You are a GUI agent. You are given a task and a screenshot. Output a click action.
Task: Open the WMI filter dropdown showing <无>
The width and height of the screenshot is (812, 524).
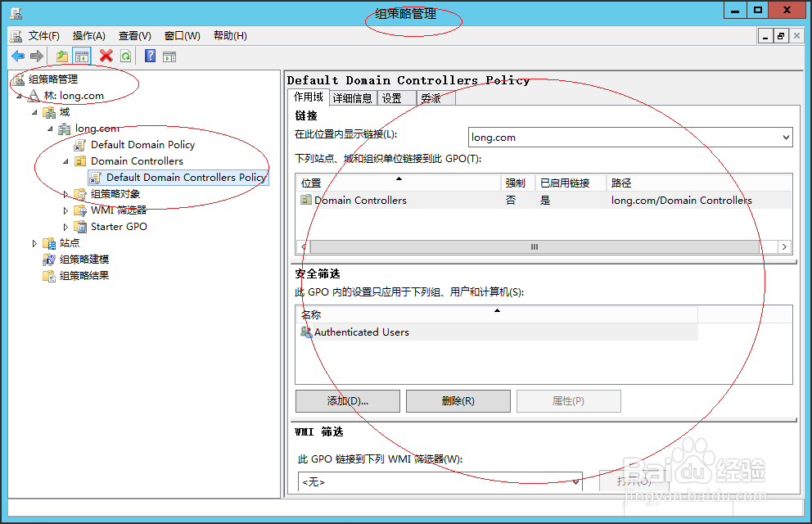pos(440,481)
